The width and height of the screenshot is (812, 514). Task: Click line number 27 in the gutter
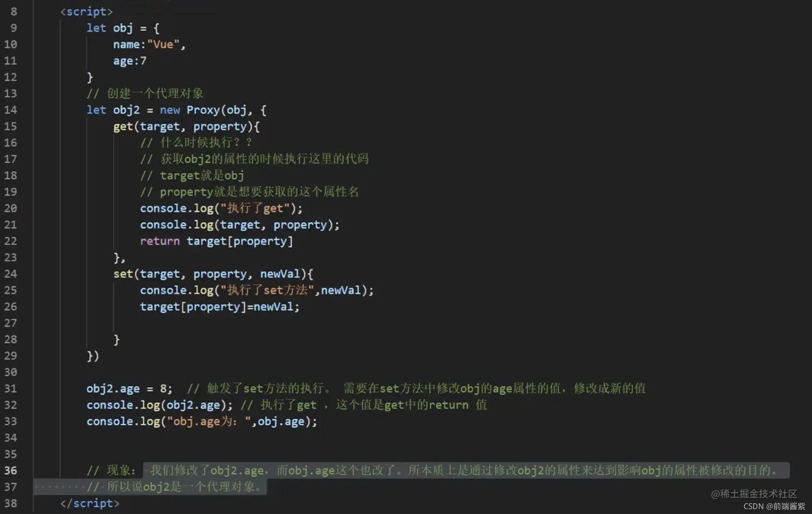click(11, 323)
